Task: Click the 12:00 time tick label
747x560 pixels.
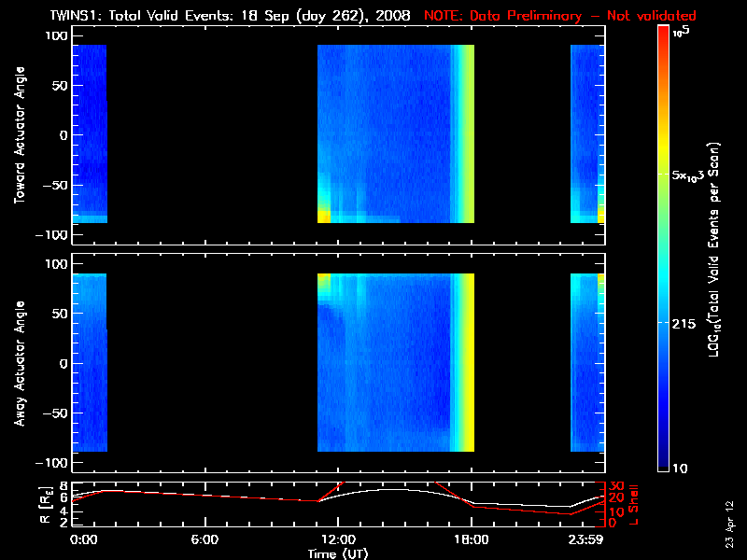Action: (x=337, y=539)
